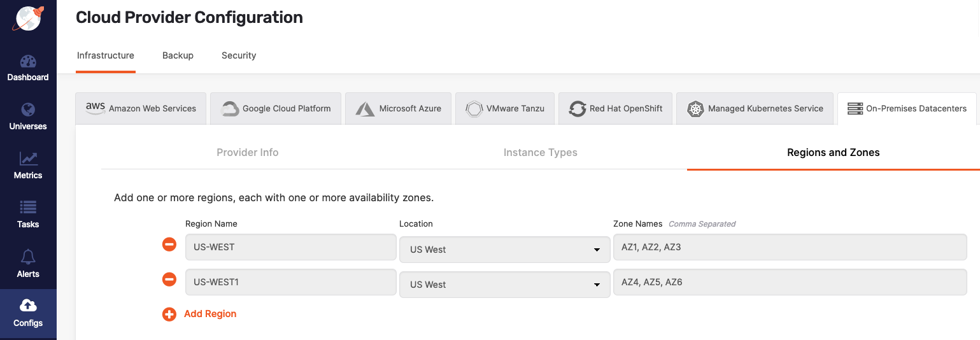Open the Metrics chart icon
The width and height of the screenshot is (980, 340).
[28, 159]
